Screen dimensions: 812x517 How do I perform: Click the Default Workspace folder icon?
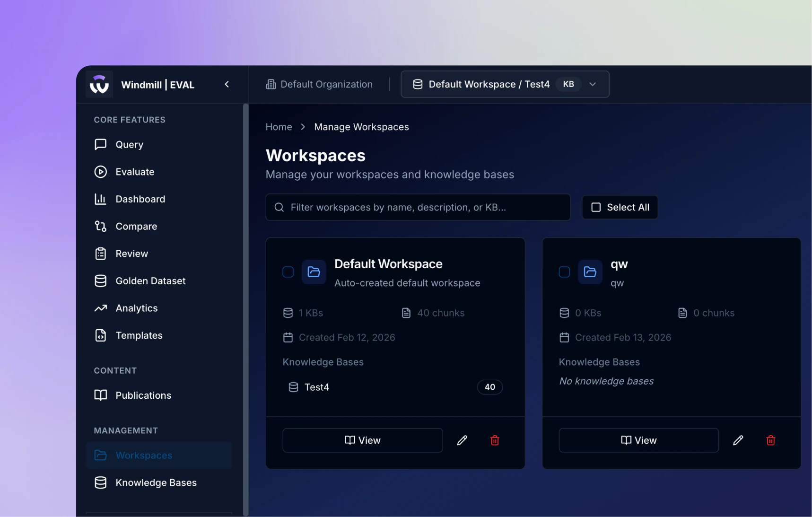pyautogui.click(x=314, y=272)
